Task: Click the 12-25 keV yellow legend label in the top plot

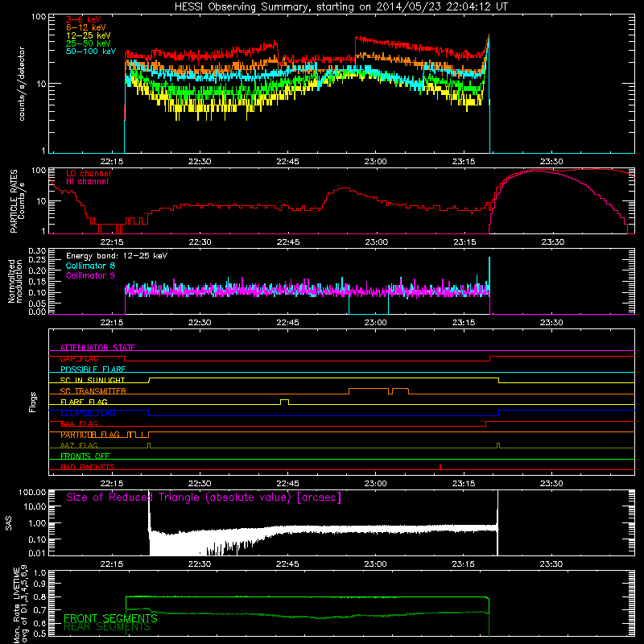Action: coord(89,35)
